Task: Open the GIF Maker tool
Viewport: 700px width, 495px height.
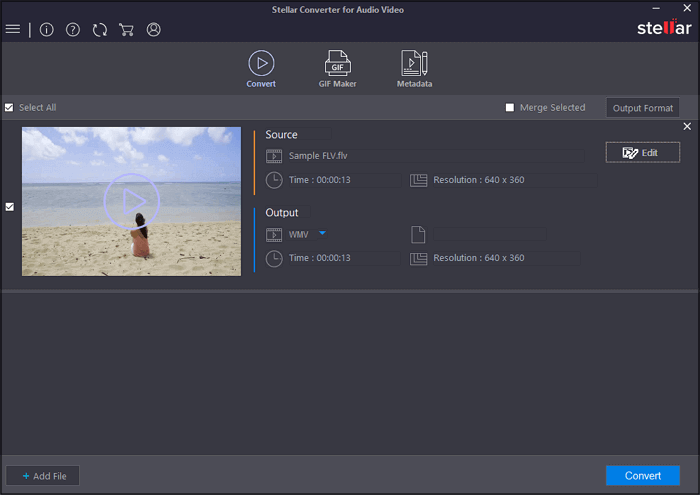Action: pos(337,67)
